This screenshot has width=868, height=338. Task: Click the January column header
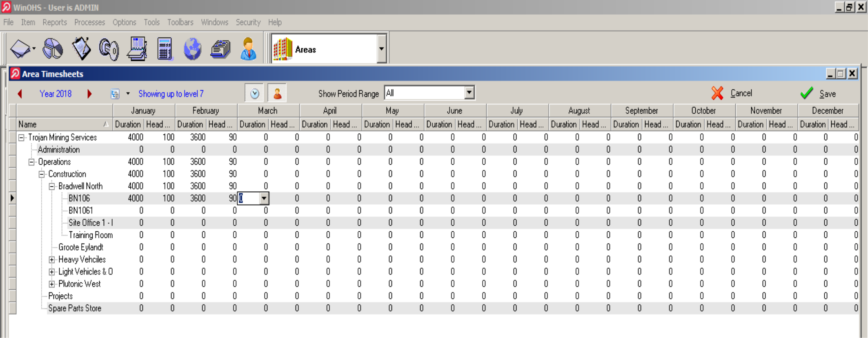[143, 110]
